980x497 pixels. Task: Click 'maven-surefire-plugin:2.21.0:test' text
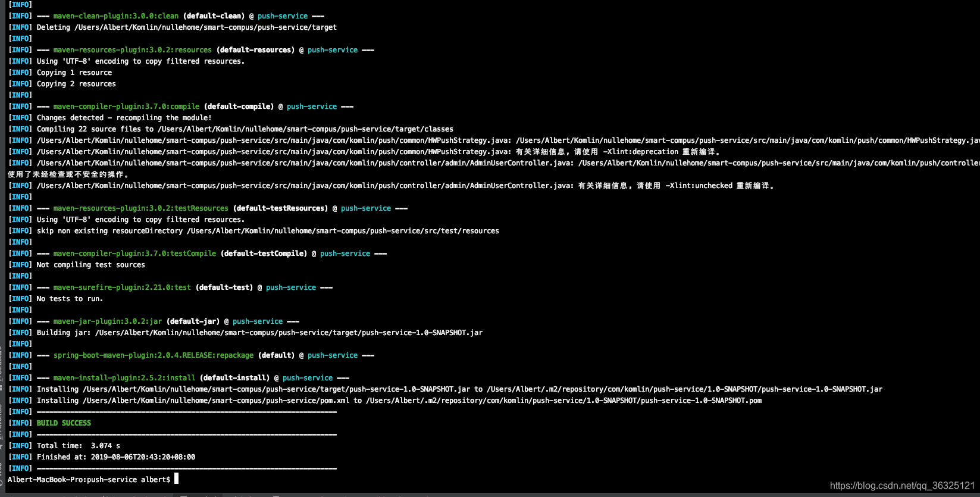(x=123, y=287)
